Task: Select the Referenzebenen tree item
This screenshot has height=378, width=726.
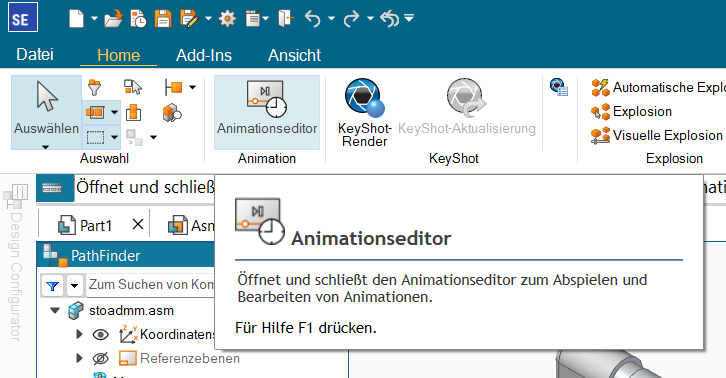Action: 190,359
